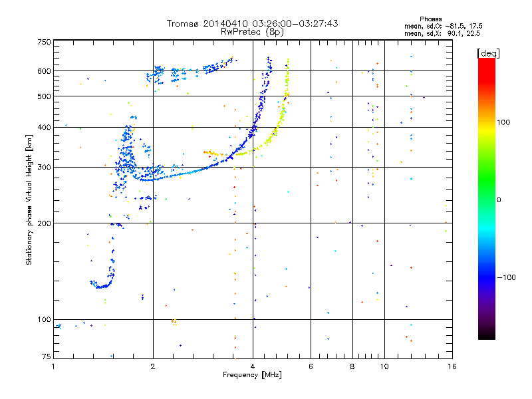The height and width of the screenshot is (399, 532).
Task: Click the '200' height tick label
Action: [x=44, y=223]
